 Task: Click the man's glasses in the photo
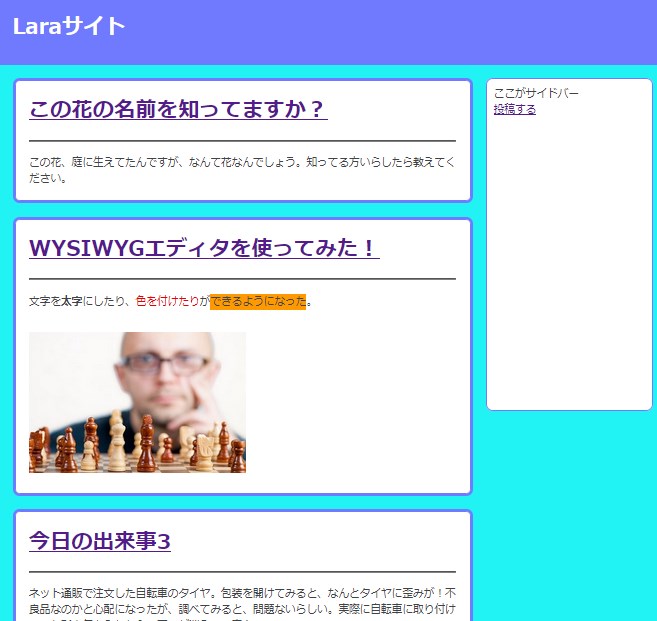[152, 363]
